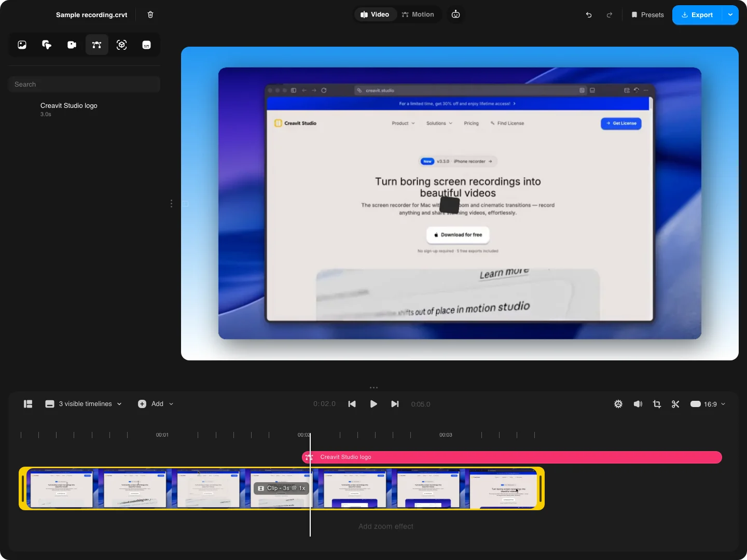Open the background image panel icon
The height and width of the screenshot is (560, 747).
(x=22, y=45)
